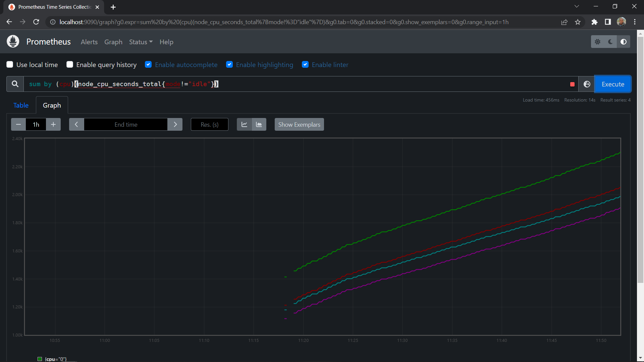Switch to dark theme moon icon
Screen dimensions: 644x362
(x=610, y=42)
